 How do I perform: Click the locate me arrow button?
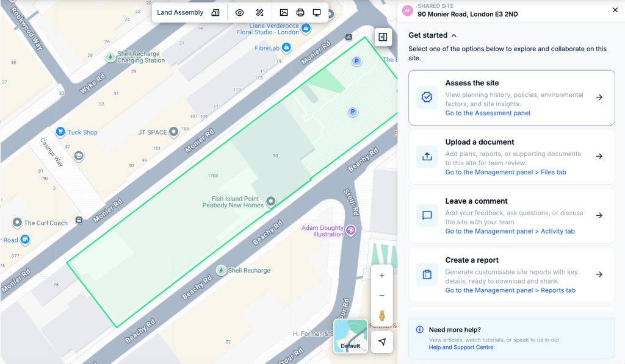[x=382, y=342]
